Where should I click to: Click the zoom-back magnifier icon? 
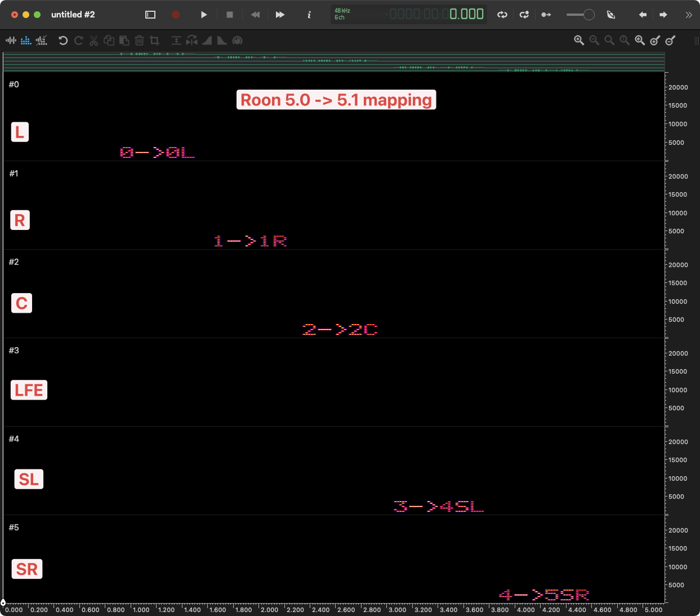[640, 41]
